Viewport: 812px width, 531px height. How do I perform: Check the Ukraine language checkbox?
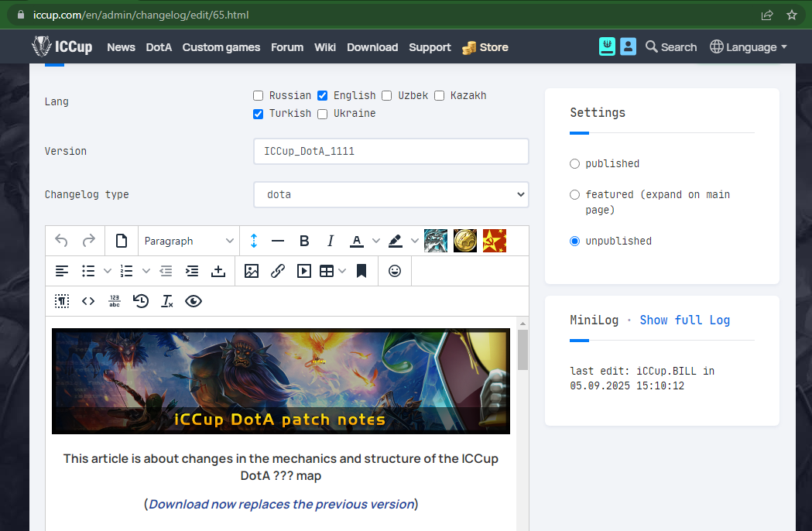pyautogui.click(x=323, y=114)
